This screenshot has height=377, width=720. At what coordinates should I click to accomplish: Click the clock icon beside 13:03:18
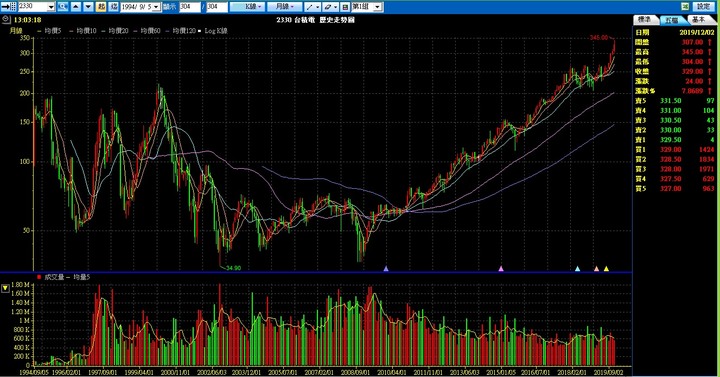pyautogui.click(x=6, y=20)
